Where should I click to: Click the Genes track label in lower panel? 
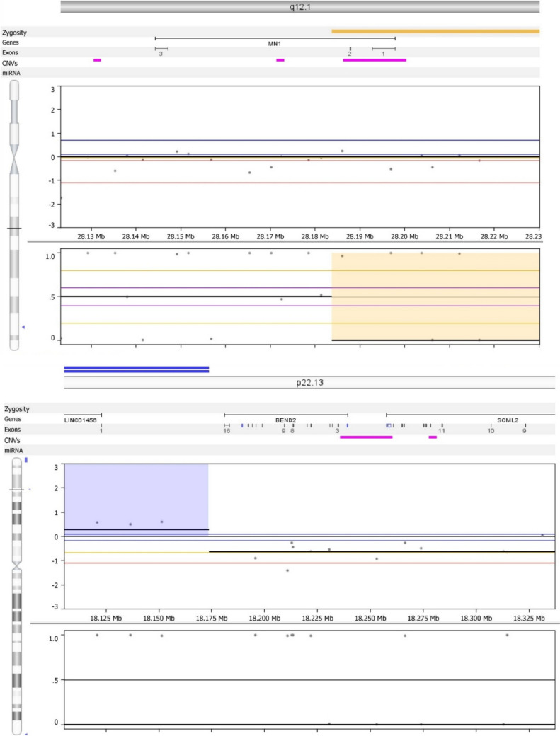coord(13,419)
